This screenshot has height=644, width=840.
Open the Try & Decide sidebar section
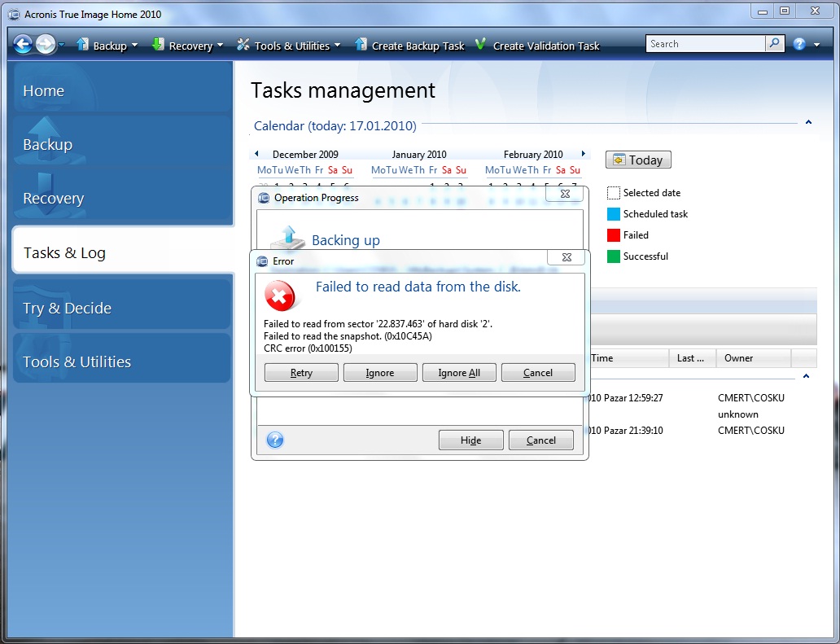tap(122, 304)
